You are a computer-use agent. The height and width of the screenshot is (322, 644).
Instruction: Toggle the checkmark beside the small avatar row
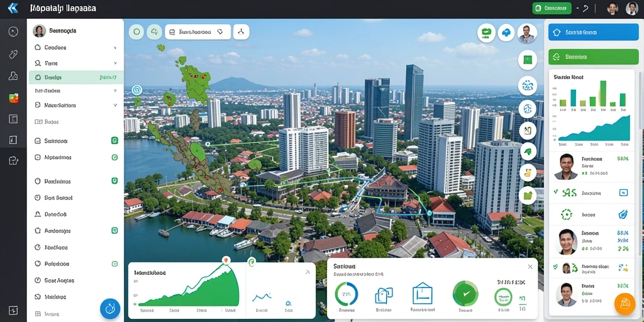point(556,267)
